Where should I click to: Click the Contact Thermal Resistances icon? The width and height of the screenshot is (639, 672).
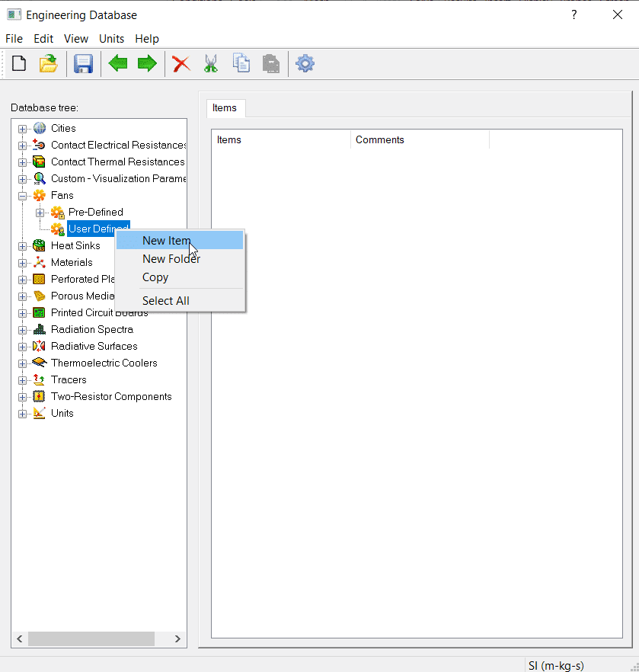tap(39, 162)
